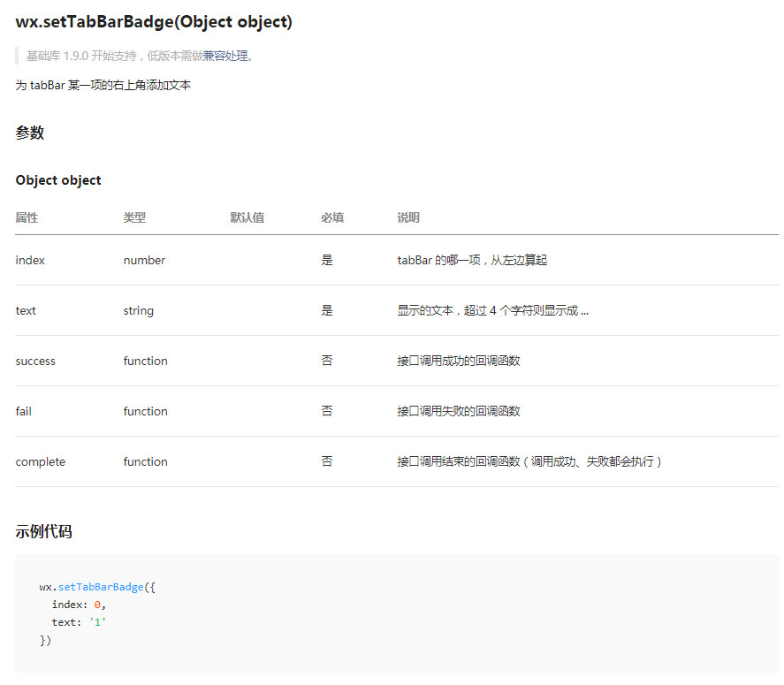Viewport: 784px width, 685px height.
Task: Click the 为 tabBar 某一项的右上角添加文本 description line
Action: tap(103, 86)
